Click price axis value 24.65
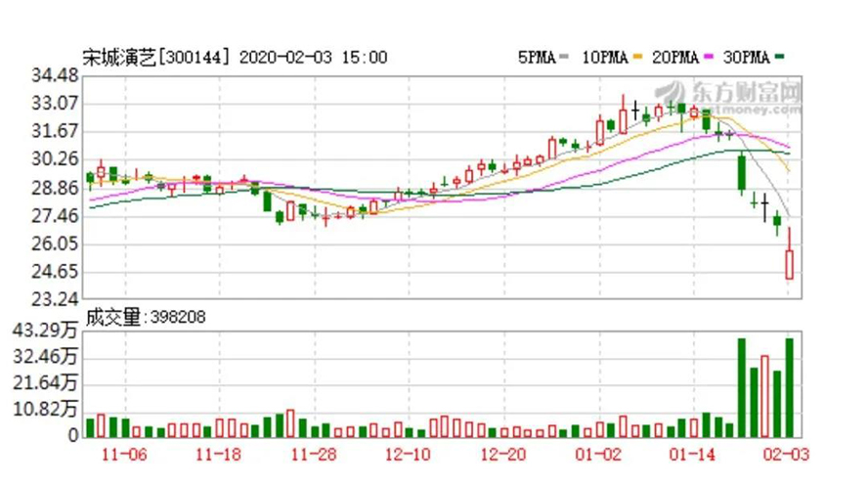Image resolution: width=868 pixels, height=486 pixels. pyautogui.click(x=56, y=272)
